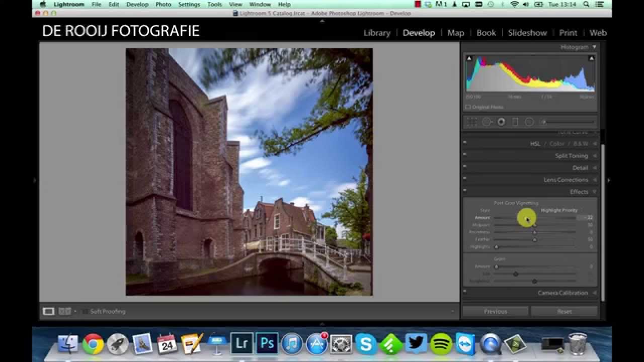The image size is (644, 362).
Task: Toggle shadow clipping indicator in Histogram
Action: click(x=469, y=59)
